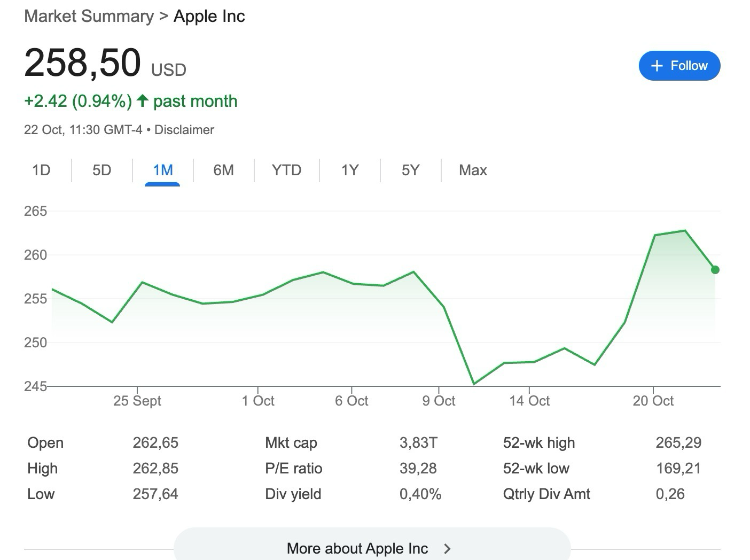The image size is (750, 560).
Task: Click the Apple Inc title text
Action: (x=209, y=16)
